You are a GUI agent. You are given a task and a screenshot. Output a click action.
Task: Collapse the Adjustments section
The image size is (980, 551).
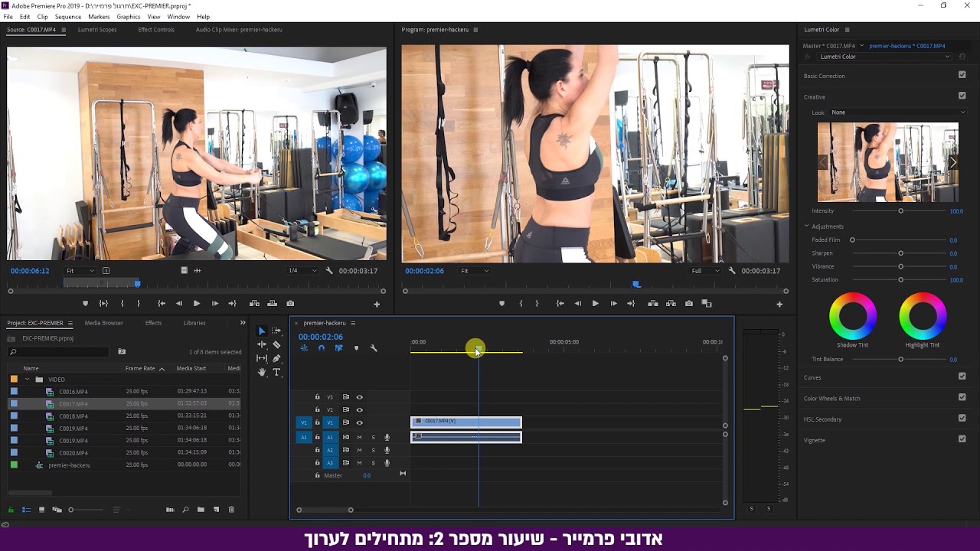click(807, 227)
